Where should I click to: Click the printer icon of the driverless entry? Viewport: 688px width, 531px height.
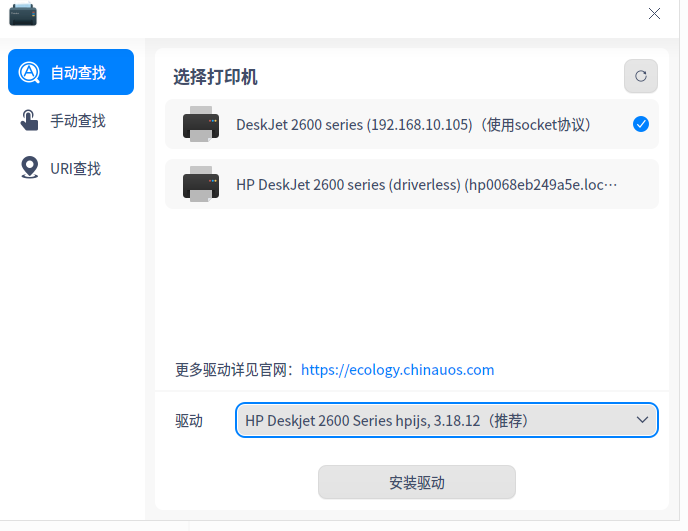click(x=201, y=184)
